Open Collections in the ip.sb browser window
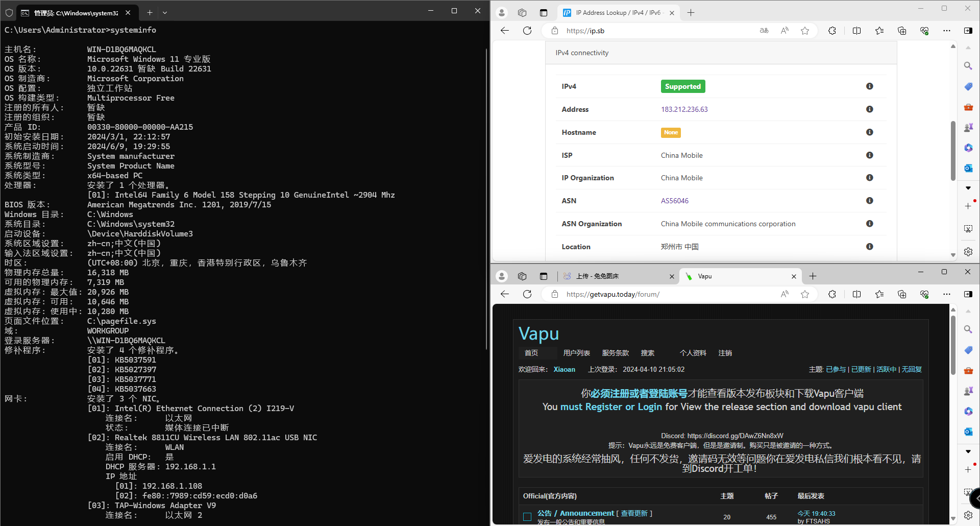 pos(902,31)
